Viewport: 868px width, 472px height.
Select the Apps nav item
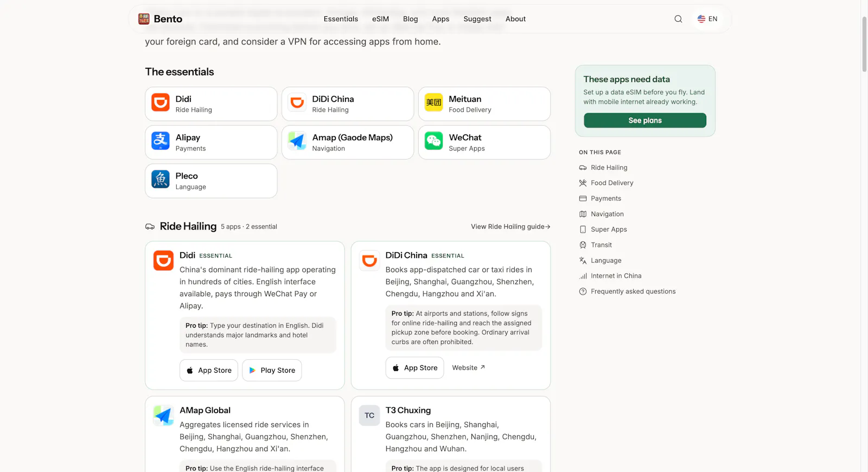pyautogui.click(x=441, y=19)
